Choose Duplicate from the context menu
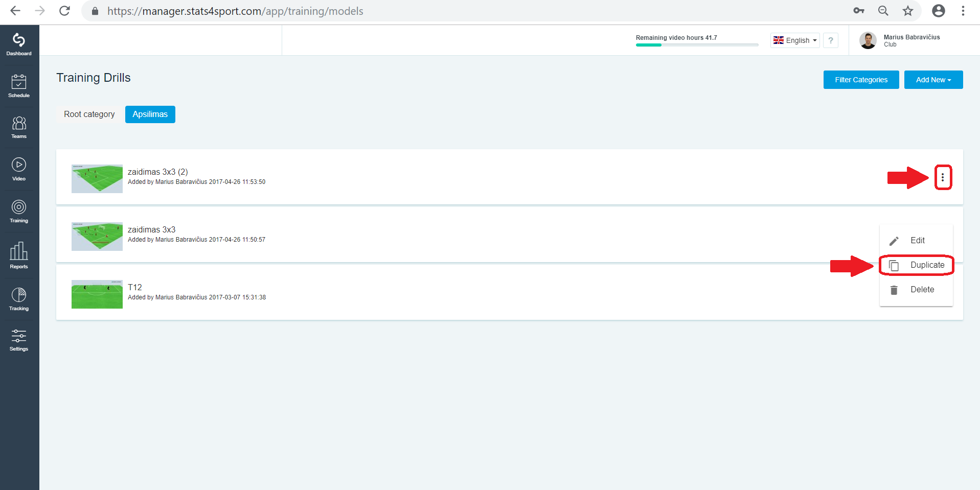This screenshot has height=490, width=980. 916,265
